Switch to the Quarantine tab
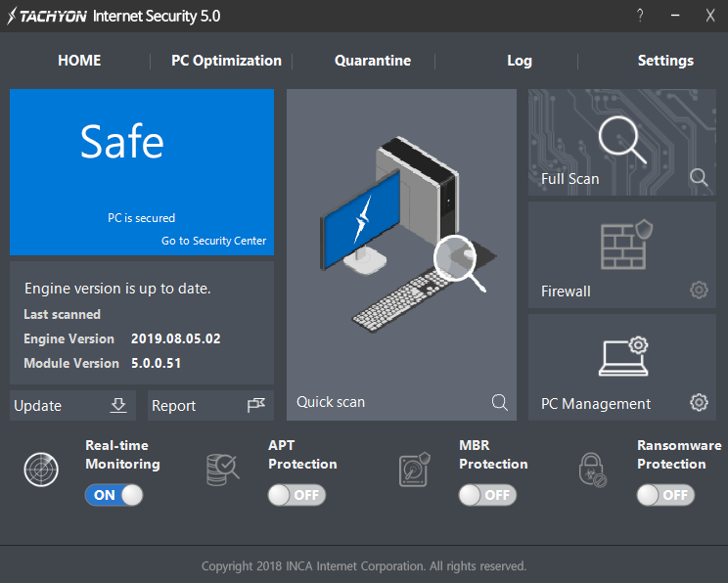This screenshot has height=583, width=728. 373,61
